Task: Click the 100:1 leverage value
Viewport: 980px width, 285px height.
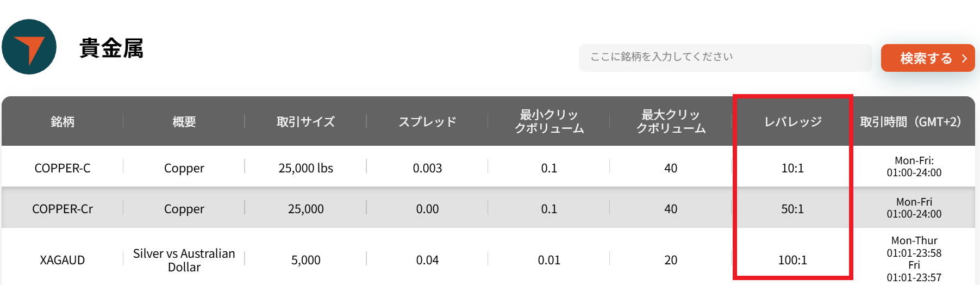Action: click(792, 261)
